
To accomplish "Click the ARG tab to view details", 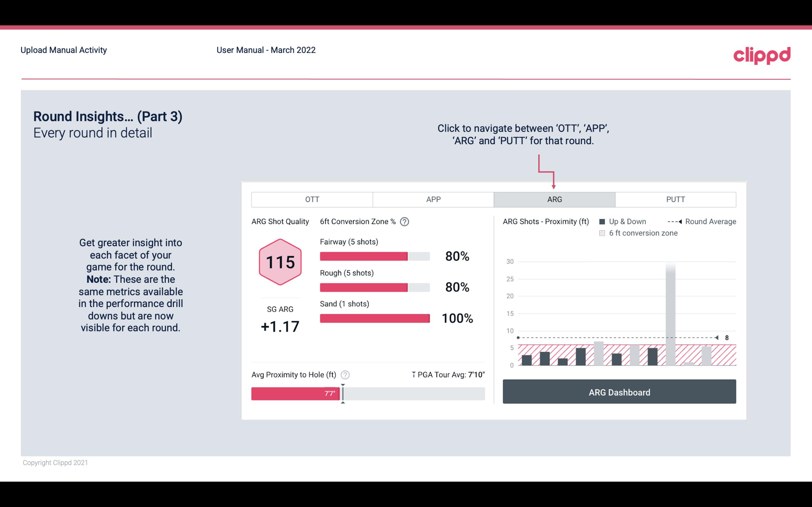I will pos(553,199).
